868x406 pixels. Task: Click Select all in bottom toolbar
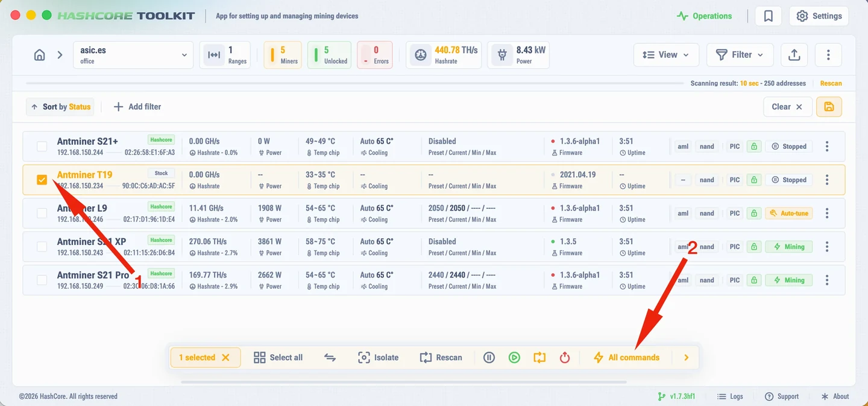tap(278, 358)
